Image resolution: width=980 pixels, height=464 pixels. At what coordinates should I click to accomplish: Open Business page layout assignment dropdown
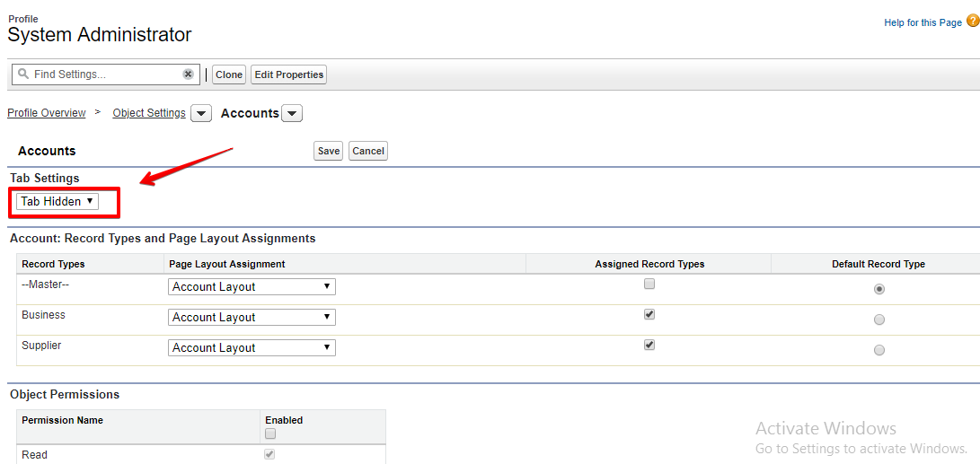pyautogui.click(x=252, y=318)
